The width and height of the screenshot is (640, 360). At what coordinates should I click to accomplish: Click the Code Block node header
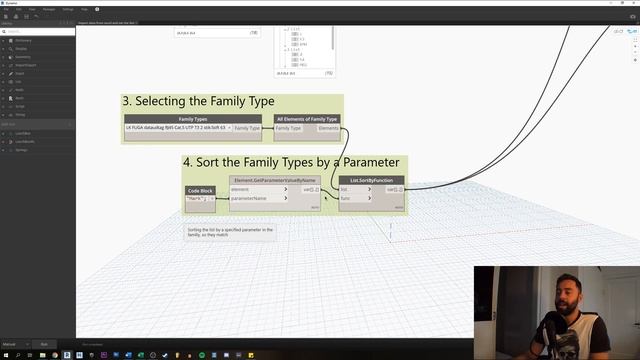[200, 191]
